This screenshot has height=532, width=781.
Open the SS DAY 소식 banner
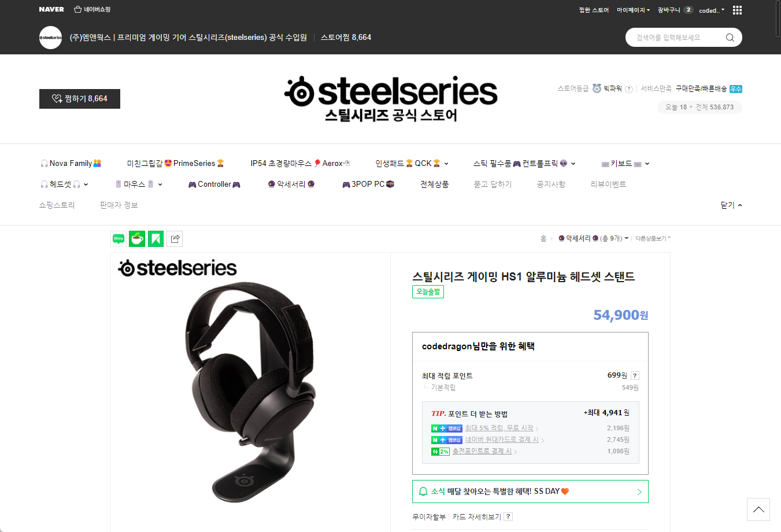click(x=530, y=492)
